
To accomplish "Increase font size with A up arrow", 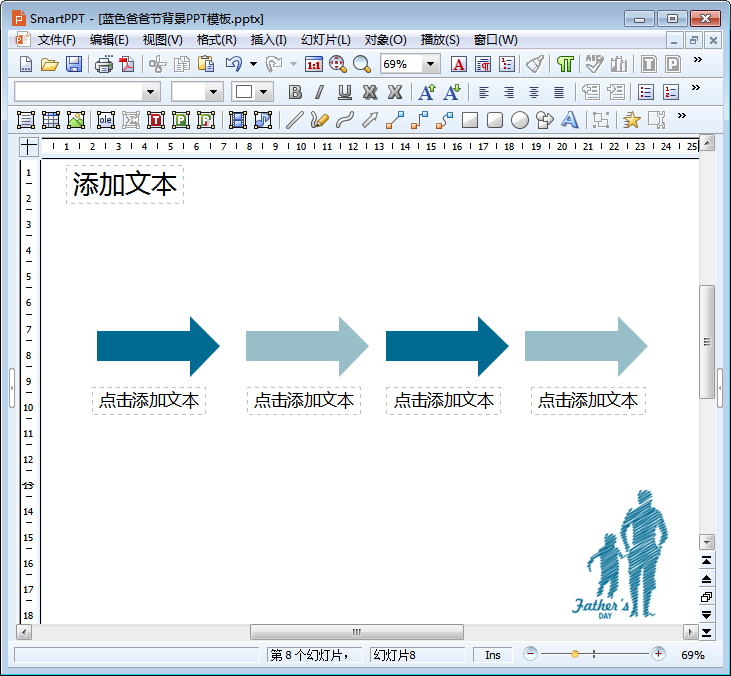I will tap(427, 92).
